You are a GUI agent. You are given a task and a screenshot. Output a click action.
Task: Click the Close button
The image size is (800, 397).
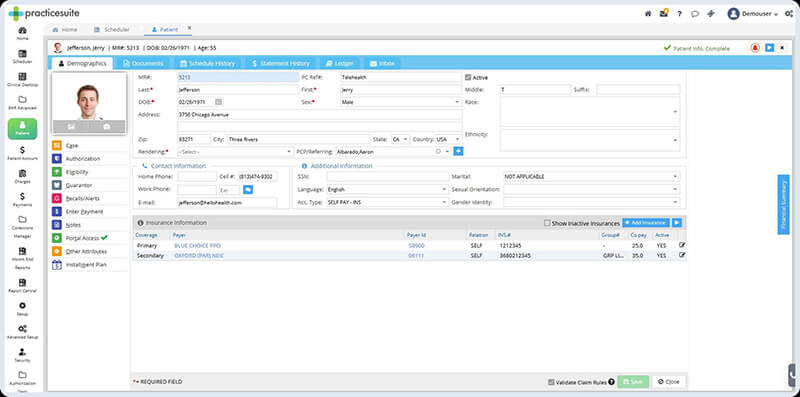[669, 382]
